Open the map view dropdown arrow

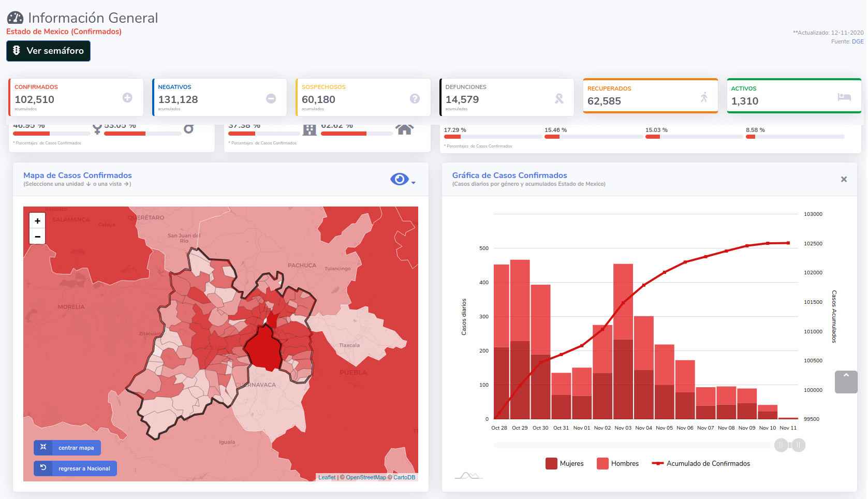tap(413, 183)
